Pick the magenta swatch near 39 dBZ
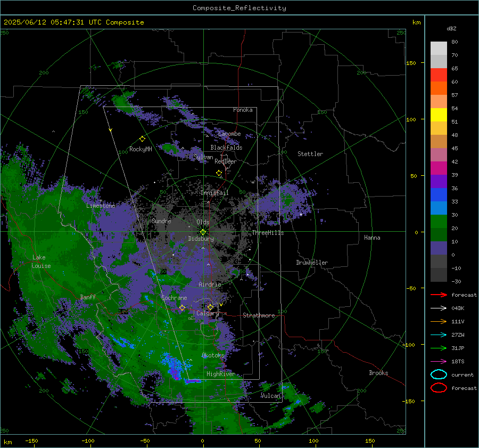Image resolution: width=479 pixels, height=448 pixels. [439, 168]
